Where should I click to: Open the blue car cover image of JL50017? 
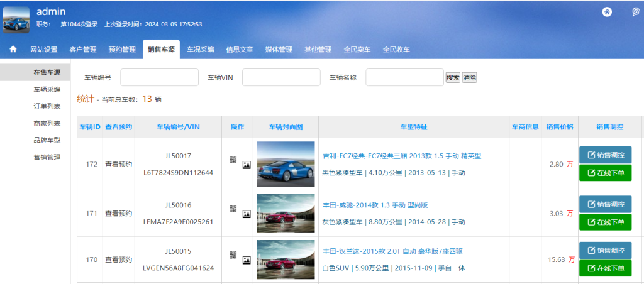click(x=286, y=164)
